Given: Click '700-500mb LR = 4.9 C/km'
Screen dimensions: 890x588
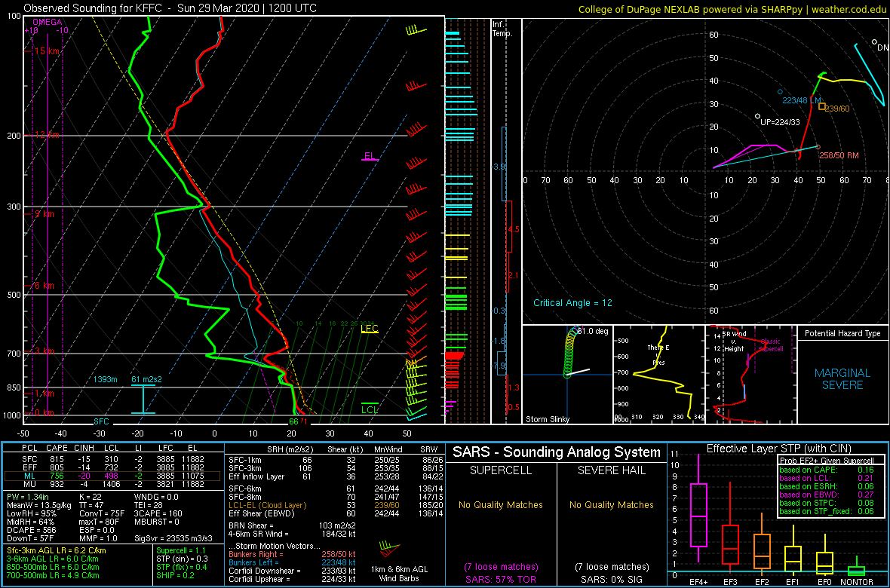Looking at the screenshot, I should 53,575.
